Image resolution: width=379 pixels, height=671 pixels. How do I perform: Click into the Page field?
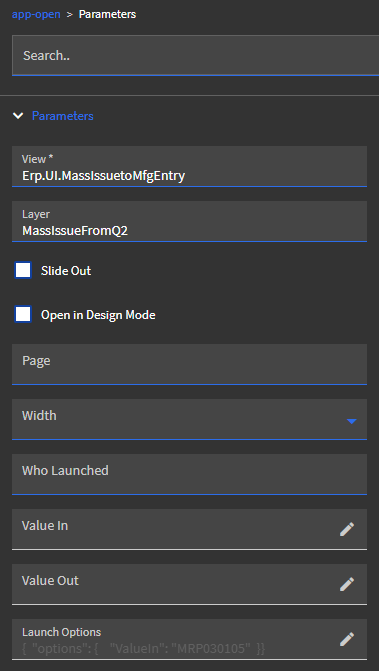(190, 365)
